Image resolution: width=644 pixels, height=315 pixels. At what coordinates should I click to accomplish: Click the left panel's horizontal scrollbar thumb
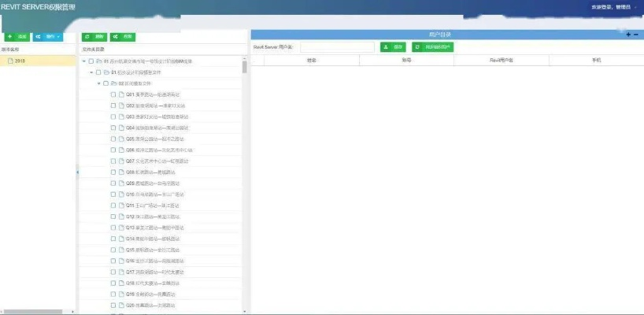[33, 312]
